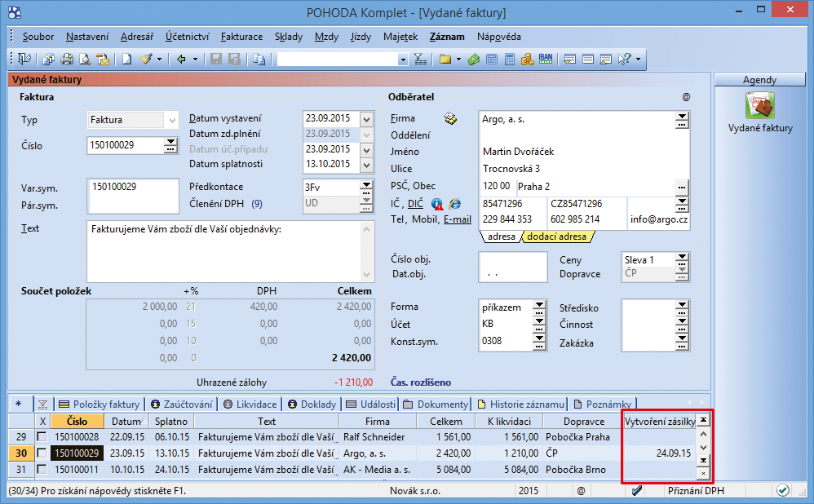Click the duplicate record pages icon
The height and width of the screenshot is (504, 814).
coord(259,60)
